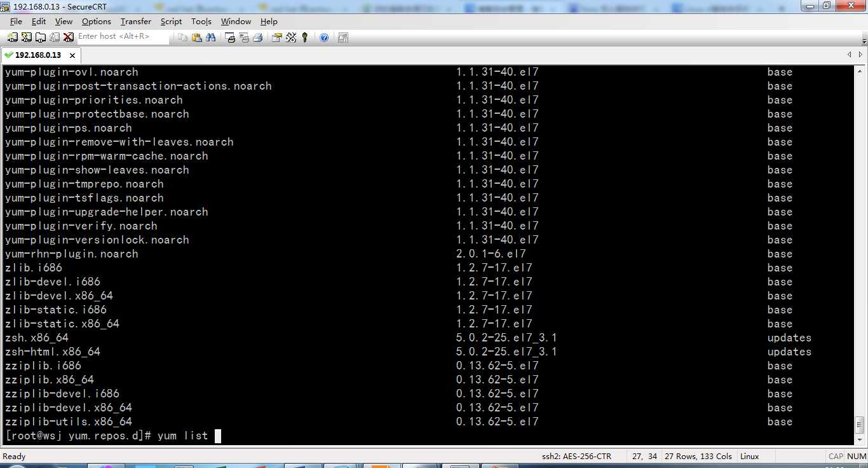Image resolution: width=868 pixels, height=468 pixels.
Task: Click the public key icon
Action: pos(305,38)
